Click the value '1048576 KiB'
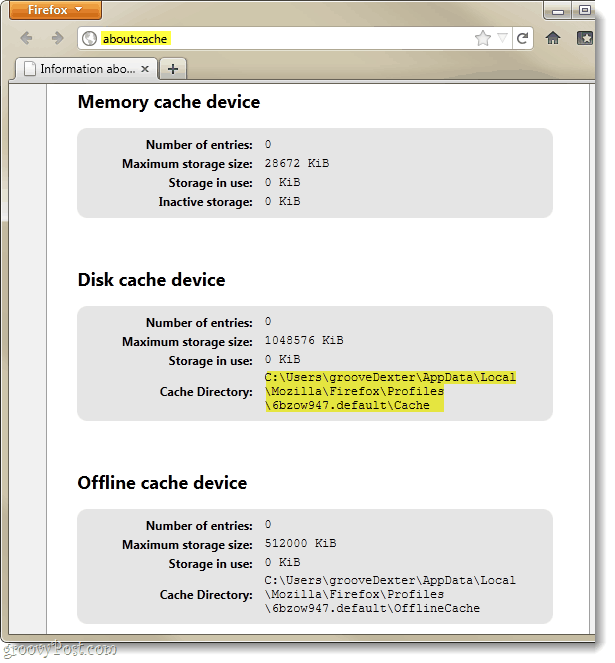615x663 pixels. coord(304,340)
